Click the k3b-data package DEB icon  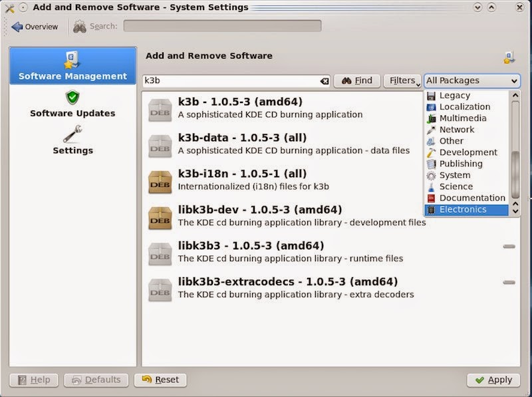(160, 146)
